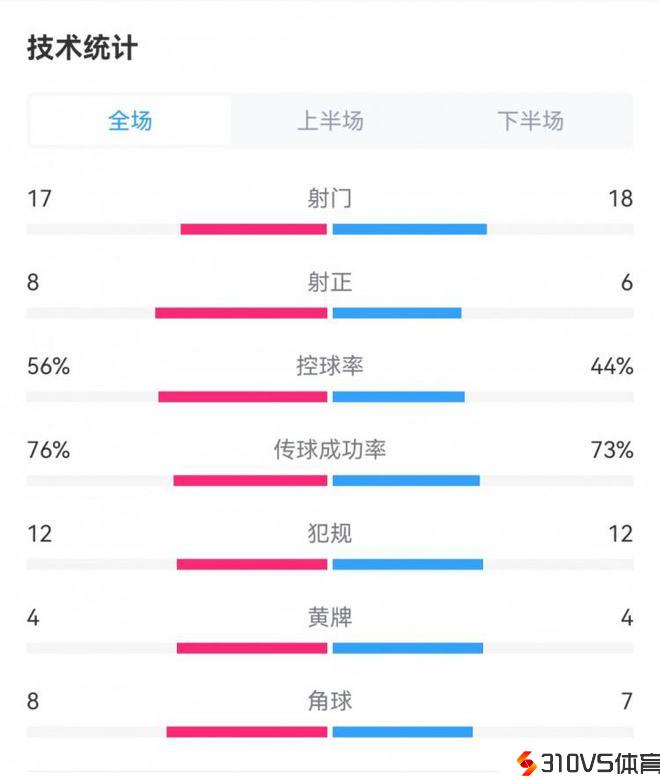
Task: Click the 角球 corners label
Action: [x=330, y=701]
